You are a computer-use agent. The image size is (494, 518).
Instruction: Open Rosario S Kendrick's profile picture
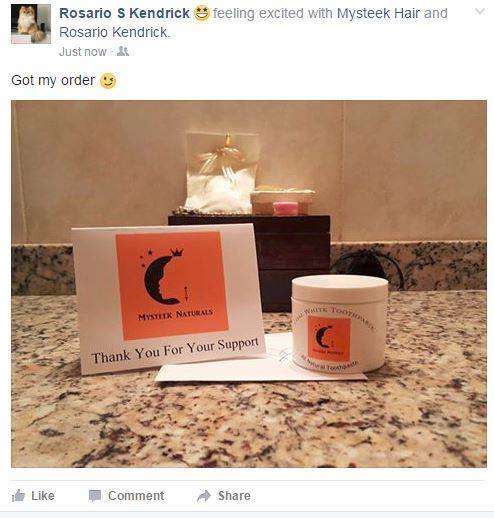(x=31, y=24)
